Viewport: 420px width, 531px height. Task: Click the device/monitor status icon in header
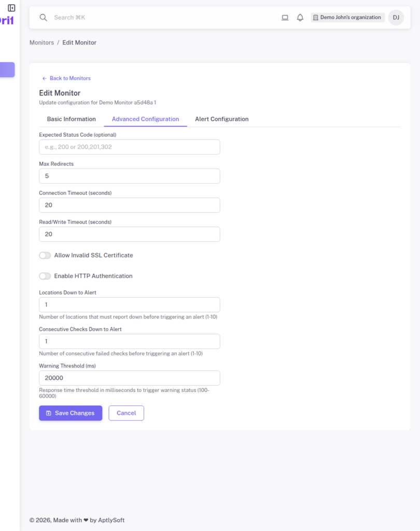tap(285, 17)
